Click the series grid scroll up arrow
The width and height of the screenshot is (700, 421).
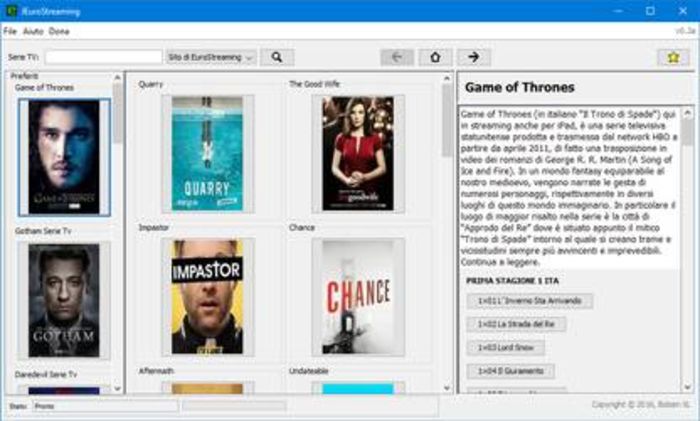click(447, 78)
